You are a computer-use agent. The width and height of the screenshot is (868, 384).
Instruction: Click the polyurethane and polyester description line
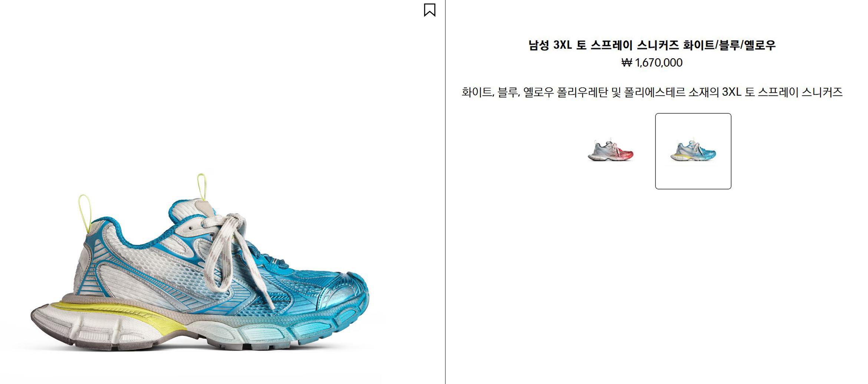point(652,92)
